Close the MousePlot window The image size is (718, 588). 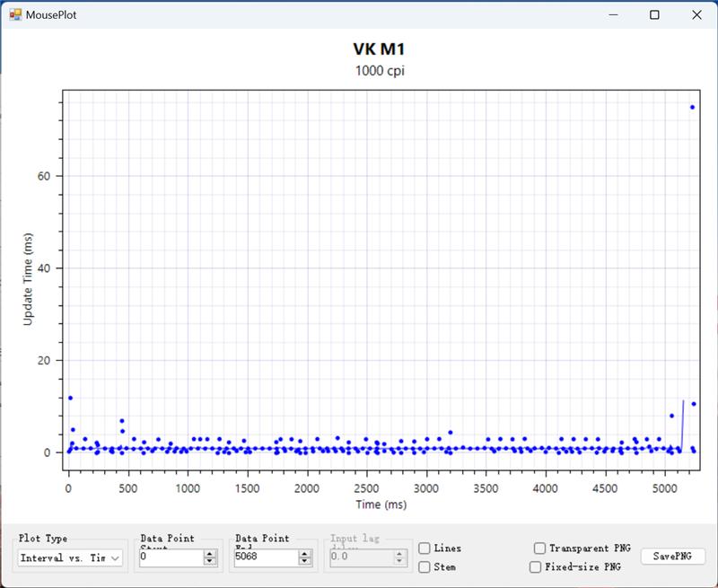(696, 14)
